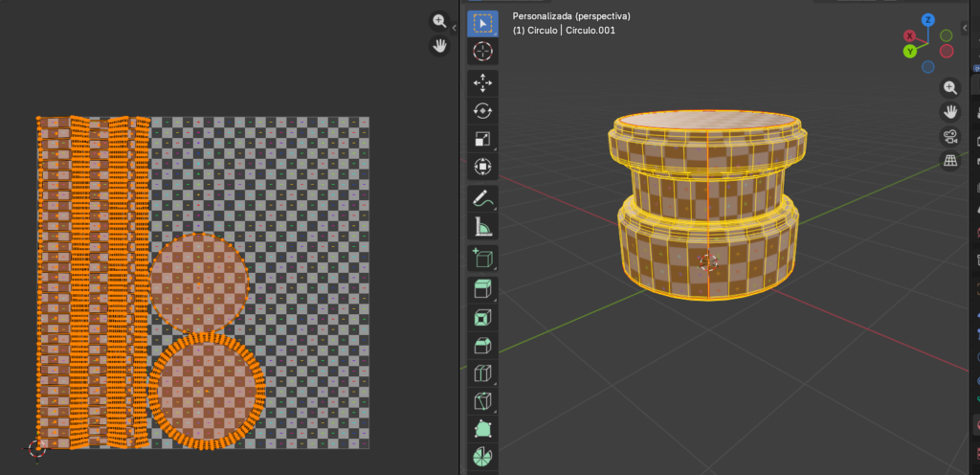
Task: Click pan hand in the 3D viewport
Action: (950, 112)
